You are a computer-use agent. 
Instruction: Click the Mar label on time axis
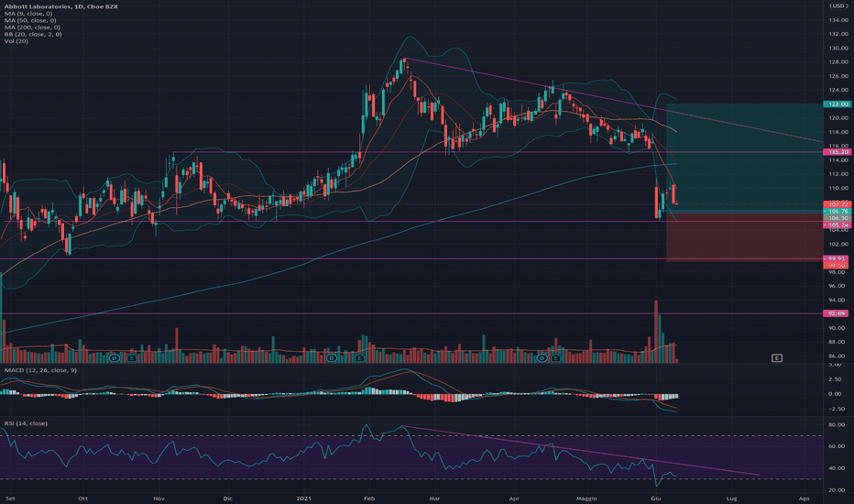click(434, 499)
